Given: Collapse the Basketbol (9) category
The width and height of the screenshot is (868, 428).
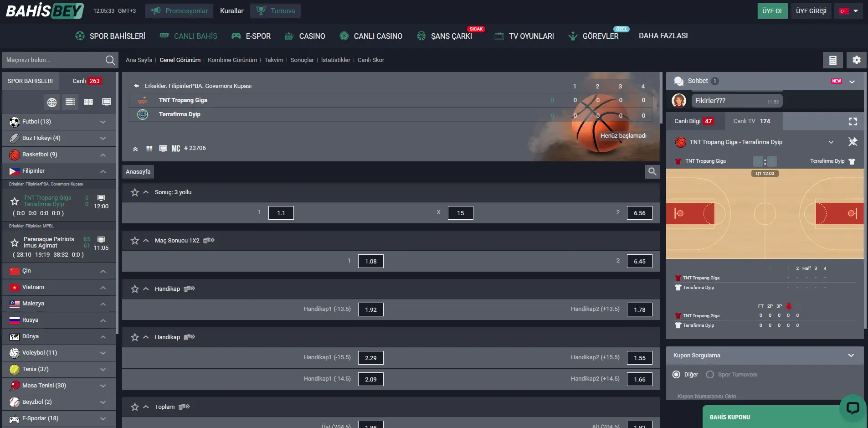Looking at the screenshot, I should (59, 155).
